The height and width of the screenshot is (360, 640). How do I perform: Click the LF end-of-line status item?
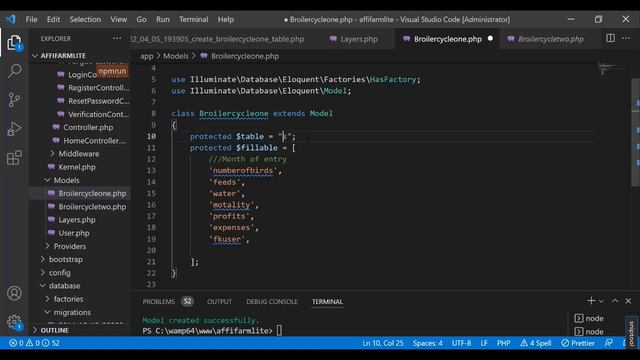pos(484,343)
